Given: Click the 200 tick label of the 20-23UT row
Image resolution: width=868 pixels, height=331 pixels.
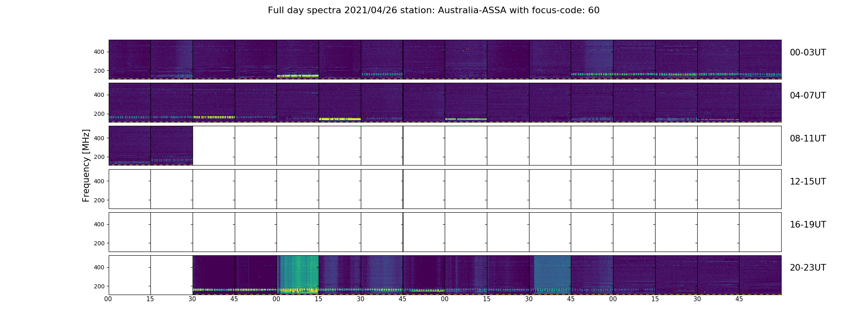Looking at the screenshot, I should point(99,286).
